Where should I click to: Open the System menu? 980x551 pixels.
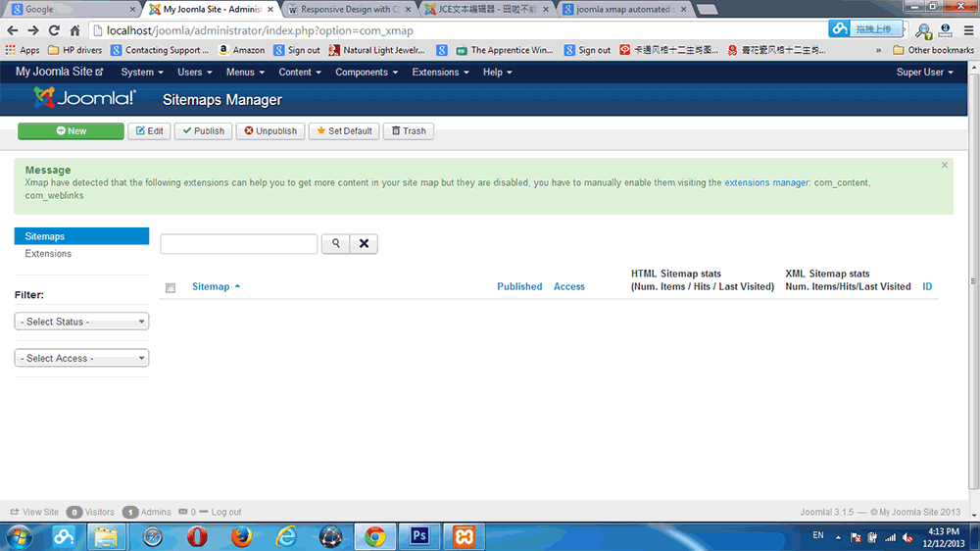(142, 72)
